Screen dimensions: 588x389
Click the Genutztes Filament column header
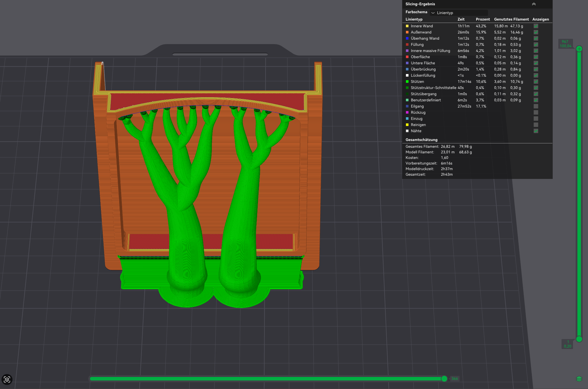(x=511, y=19)
